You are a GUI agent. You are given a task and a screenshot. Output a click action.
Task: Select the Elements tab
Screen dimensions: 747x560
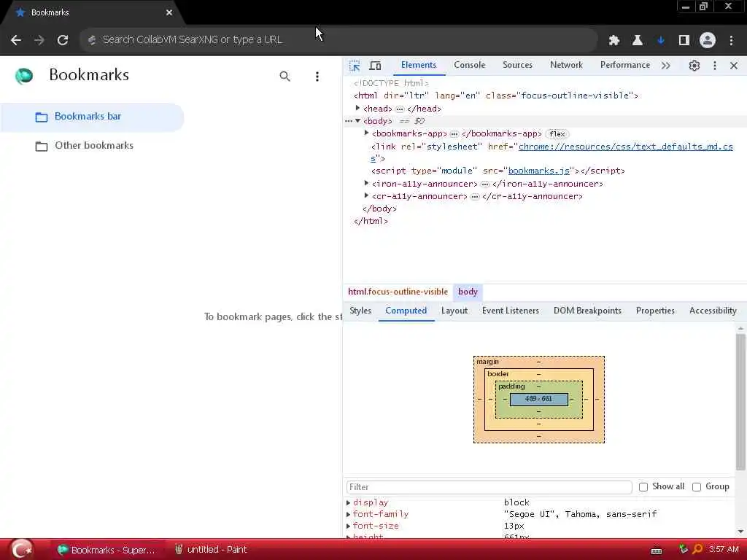(418, 65)
